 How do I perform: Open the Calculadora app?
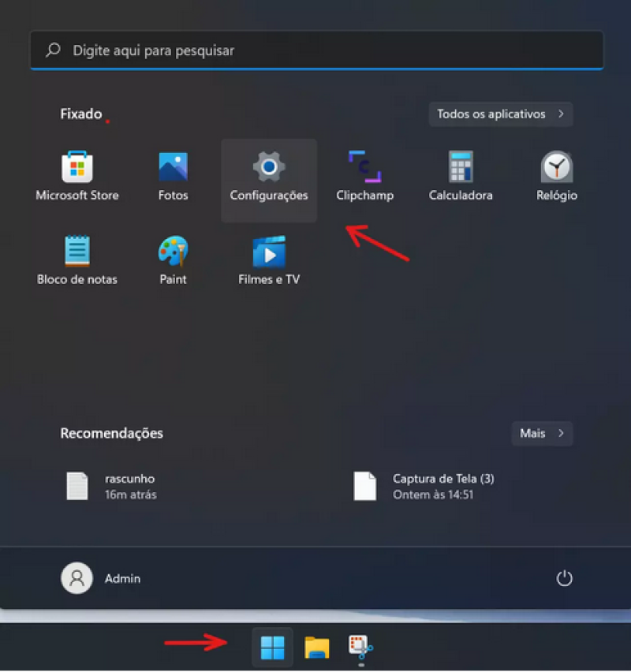461,177
